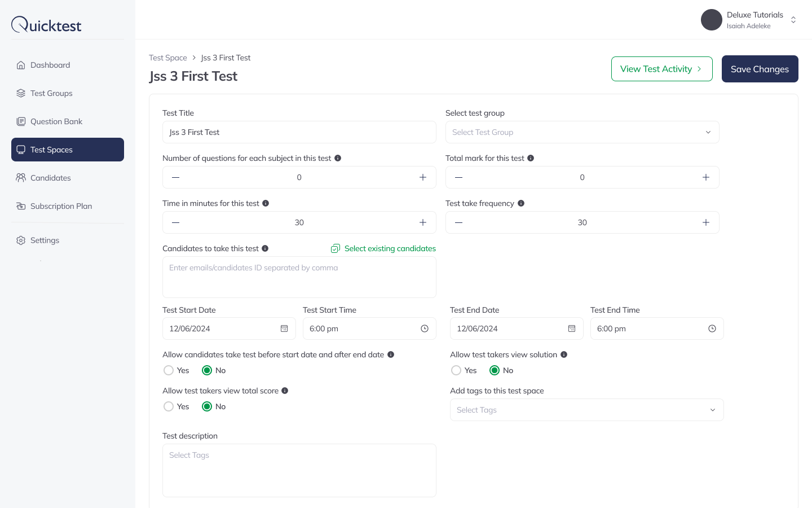Click the clock icon in Test End Time
812x508 pixels.
tap(712, 329)
